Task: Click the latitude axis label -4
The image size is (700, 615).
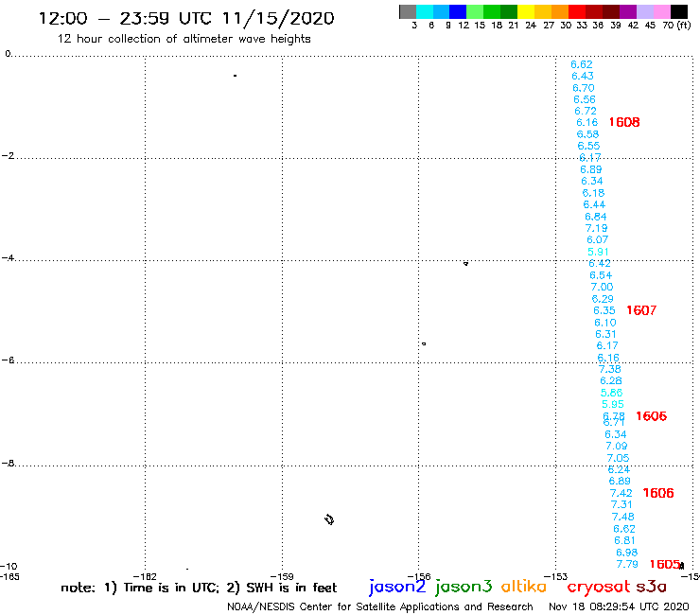Action: [x=8, y=258]
